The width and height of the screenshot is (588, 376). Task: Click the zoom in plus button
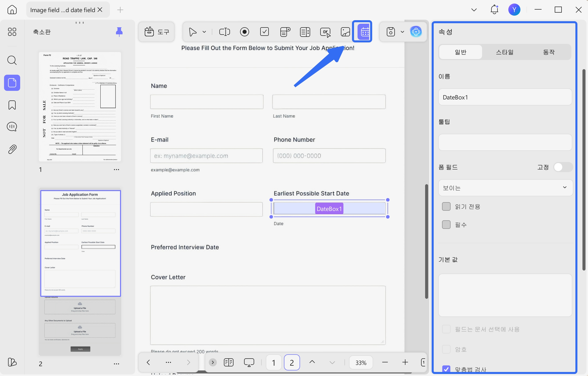click(405, 362)
